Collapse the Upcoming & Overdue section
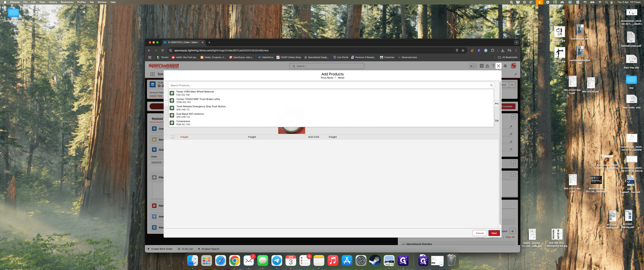The image size is (644, 270). tap(403, 244)
